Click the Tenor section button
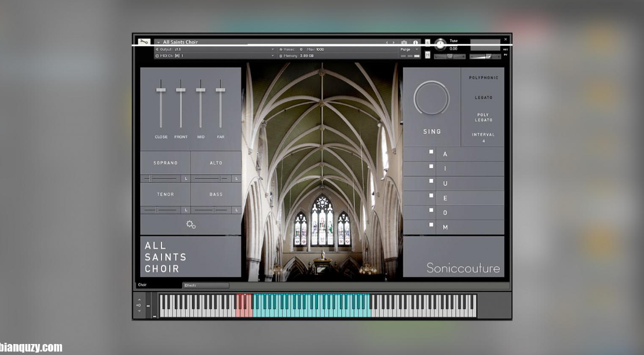644x355 pixels. (166, 195)
